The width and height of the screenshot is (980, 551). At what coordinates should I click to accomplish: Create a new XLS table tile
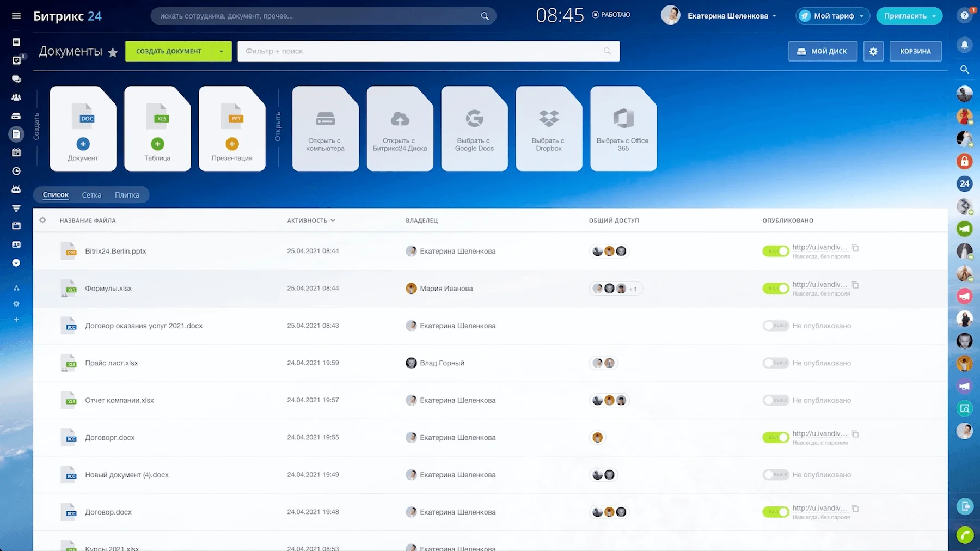(x=157, y=129)
